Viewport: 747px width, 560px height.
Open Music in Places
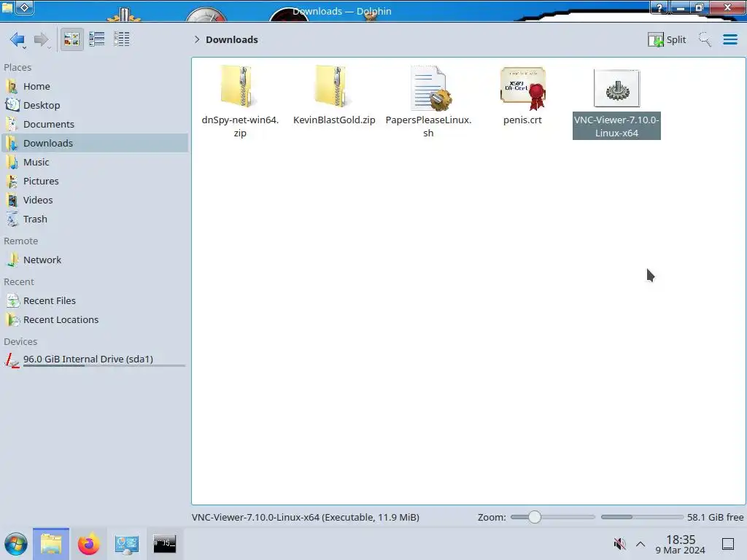[x=95, y=163]
